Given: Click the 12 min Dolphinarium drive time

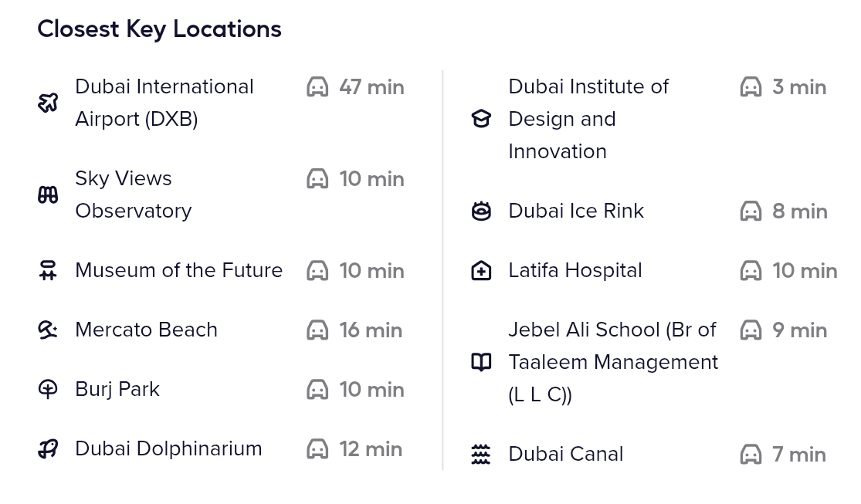Looking at the screenshot, I should pos(371,448).
